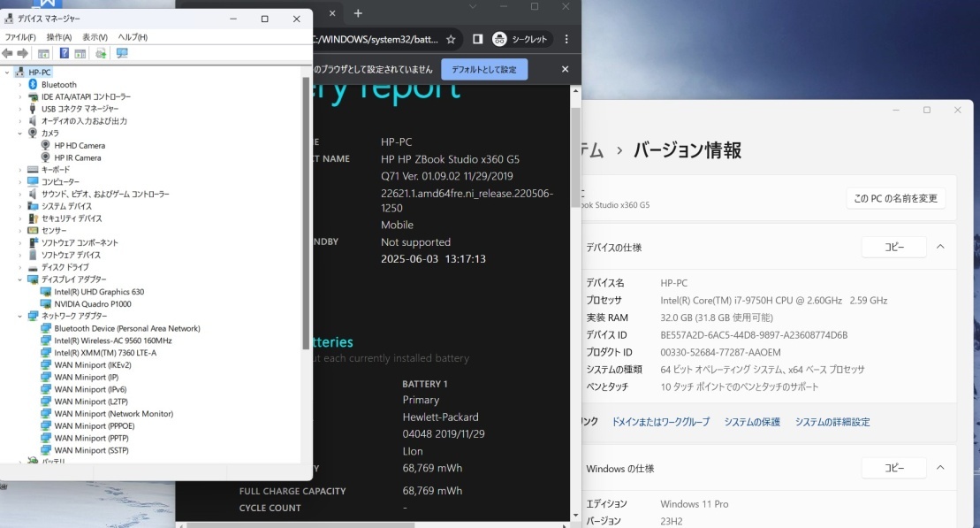Click the update driver toolbar icon
The height and width of the screenshot is (528, 980).
point(101,54)
